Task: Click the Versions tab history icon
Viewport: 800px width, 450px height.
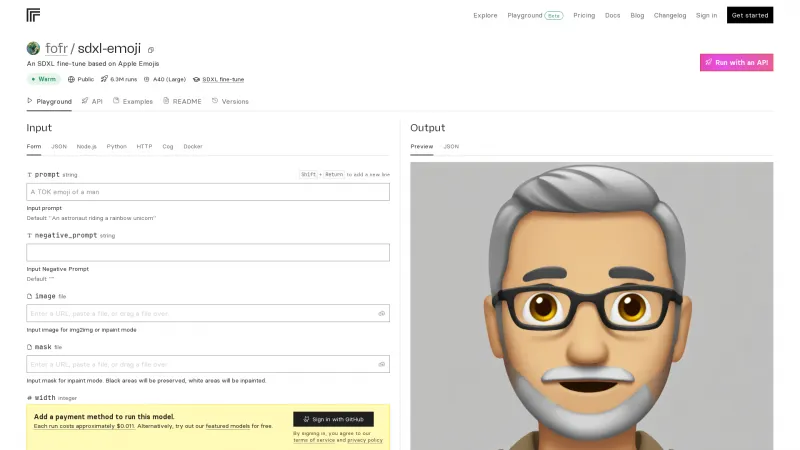Action: [x=215, y=101]
